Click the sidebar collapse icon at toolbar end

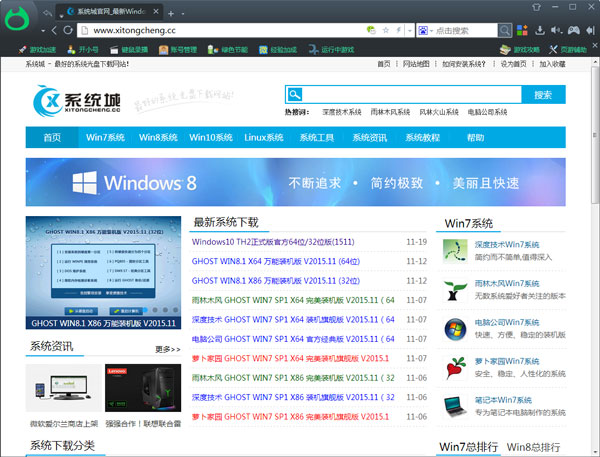(x=590, y=30)
